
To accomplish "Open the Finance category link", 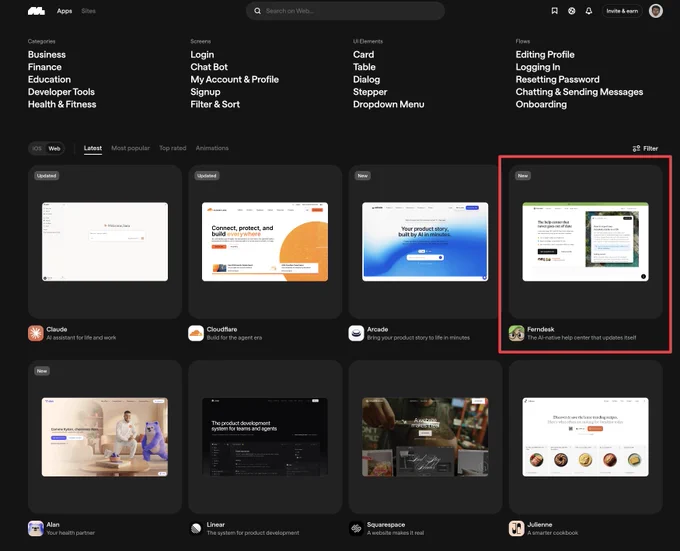I will pyautogui.click(x=45, y=67).
